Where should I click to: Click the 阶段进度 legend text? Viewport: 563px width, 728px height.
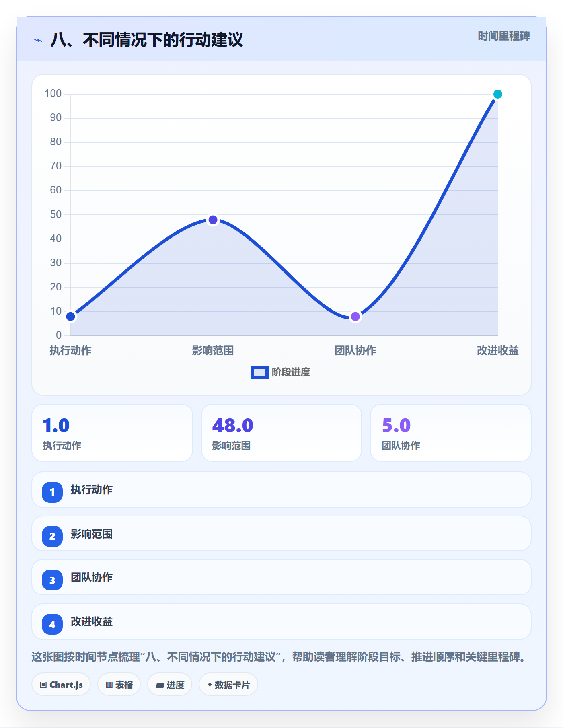[x=291, y=372]
